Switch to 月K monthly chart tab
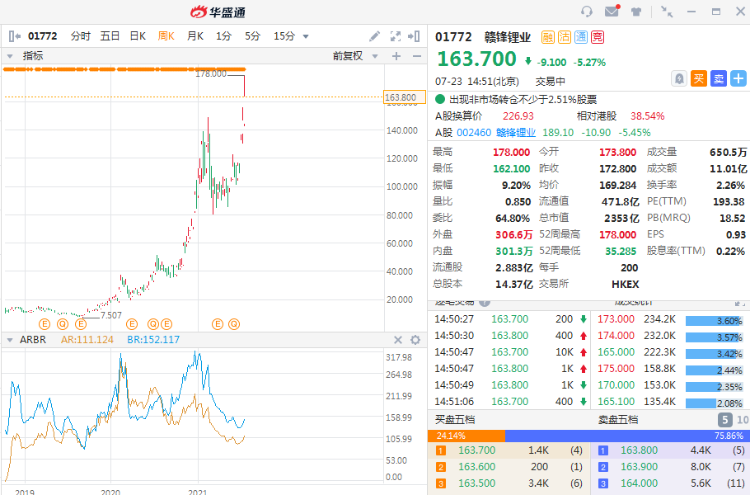This screenshot has height=495, width=750. tap(195, 36)
